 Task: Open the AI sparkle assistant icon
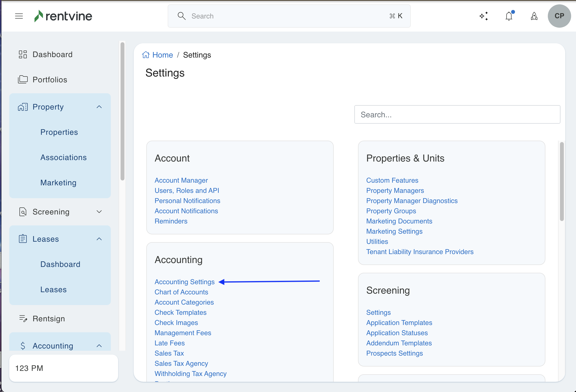pos(484,16)
